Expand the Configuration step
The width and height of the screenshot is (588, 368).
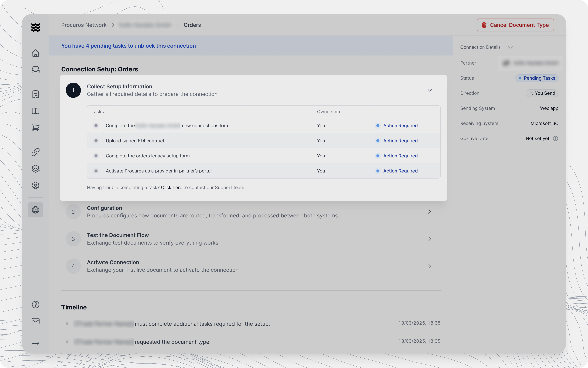tap(429, 212)
